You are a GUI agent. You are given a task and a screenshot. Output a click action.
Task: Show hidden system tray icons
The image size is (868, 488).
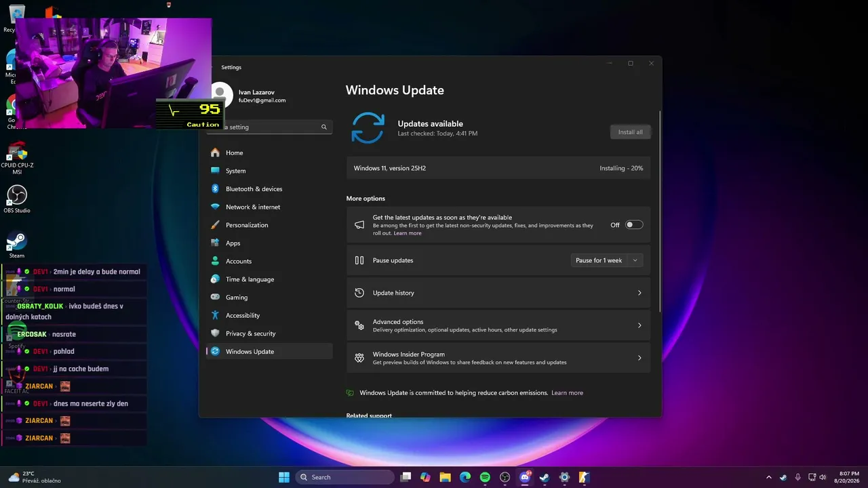point(769,477)
